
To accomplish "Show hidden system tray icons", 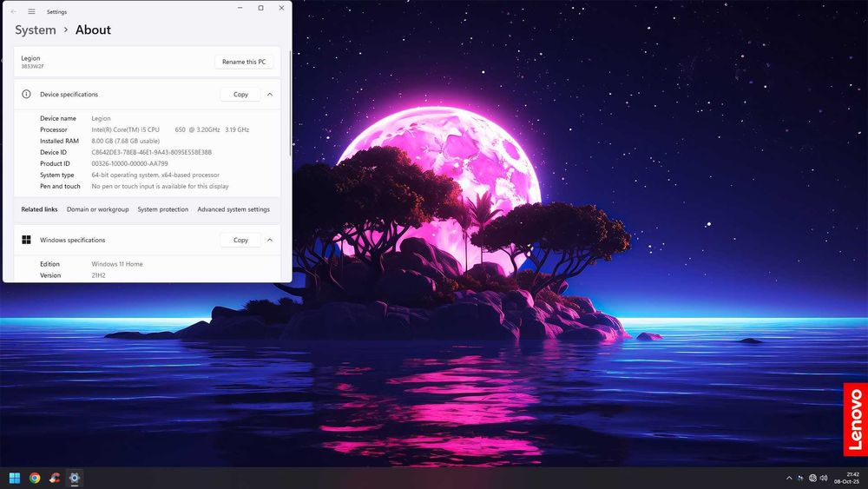I will pos(789,478).
